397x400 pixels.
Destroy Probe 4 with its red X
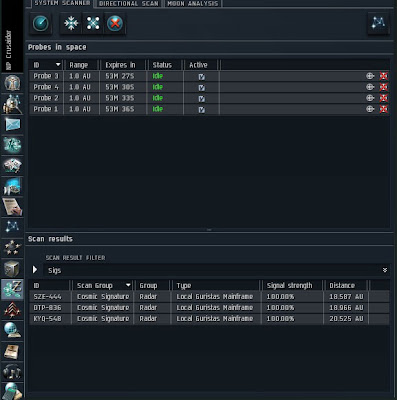[384, 87]
